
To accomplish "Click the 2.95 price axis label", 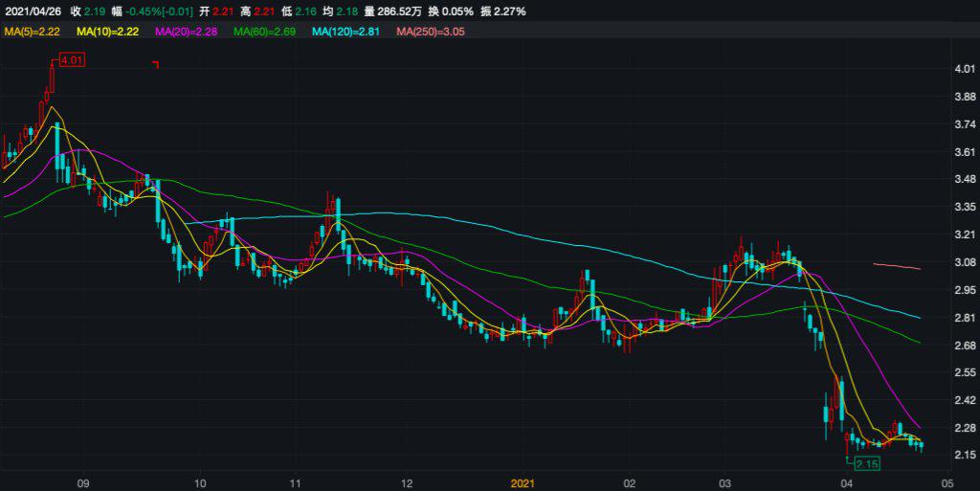I will pyautogui.click(x=965, y=290).
